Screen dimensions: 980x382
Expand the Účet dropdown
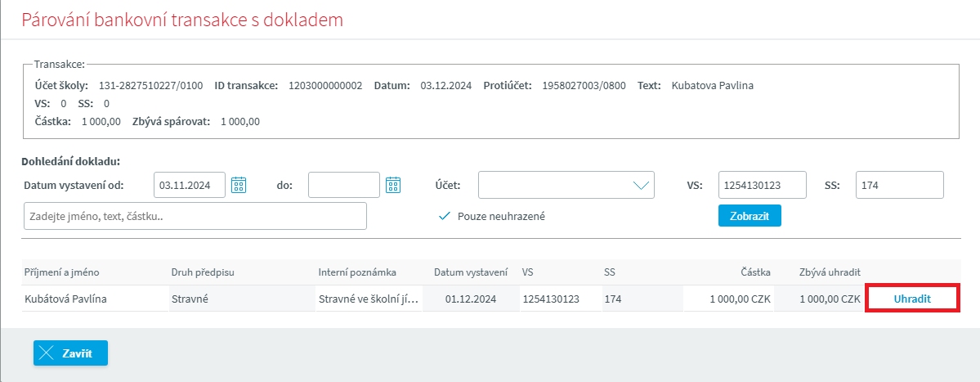pyautogui.click(x=566, y=185)
